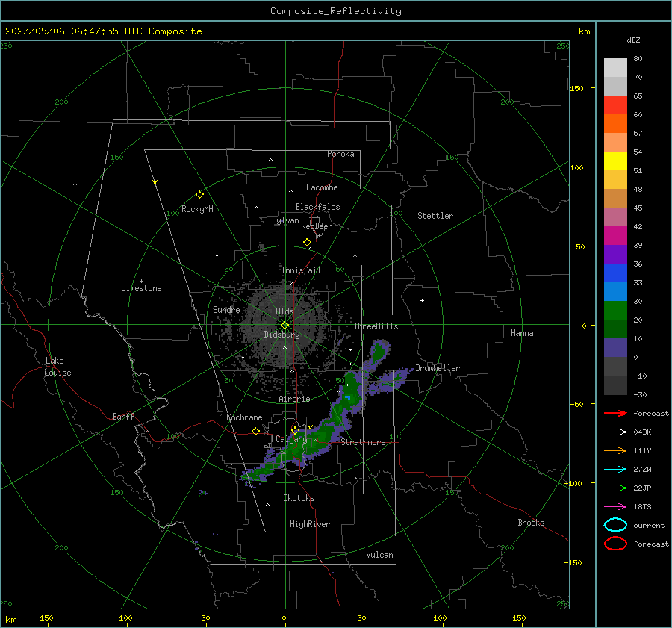
Task: Click the blue 36 dBZ color swatch
Action: click(615, 273)
